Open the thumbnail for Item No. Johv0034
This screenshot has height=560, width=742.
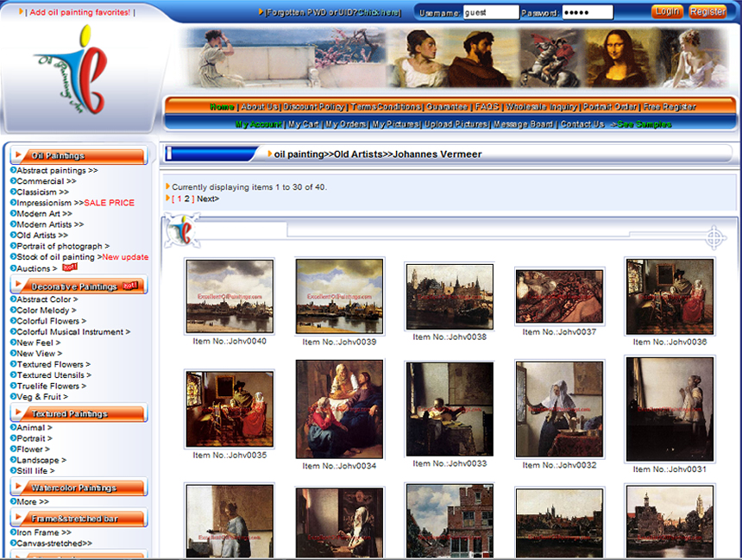point(339,409)
